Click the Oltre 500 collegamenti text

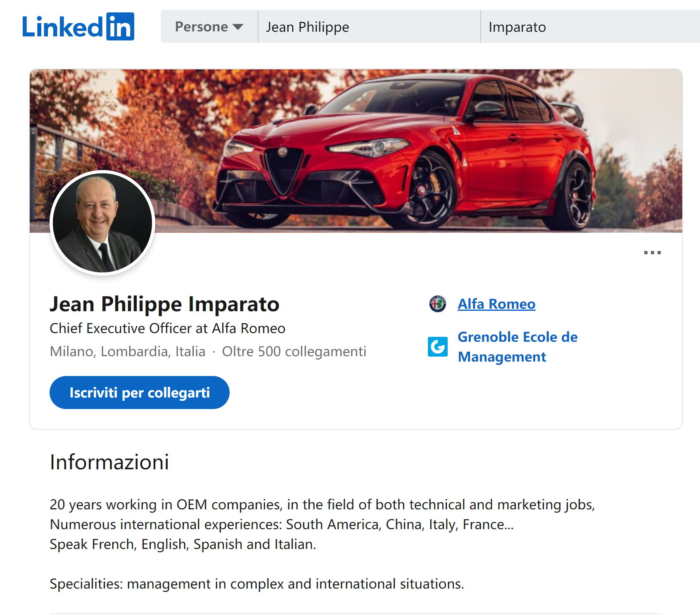tap(294, 352)
